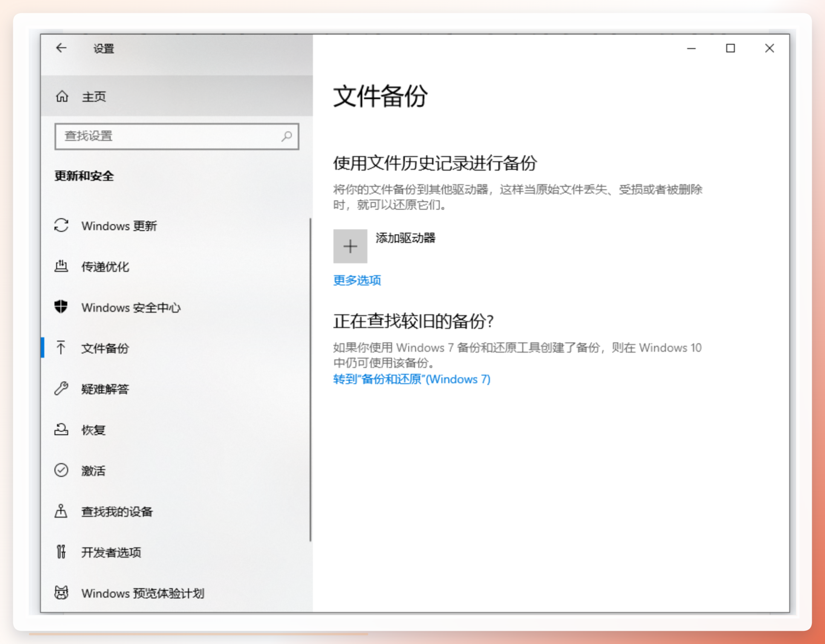Focus the 查找设置 search box
The width and height of the screenshot is (825, 644).
(x=177, y=136)
